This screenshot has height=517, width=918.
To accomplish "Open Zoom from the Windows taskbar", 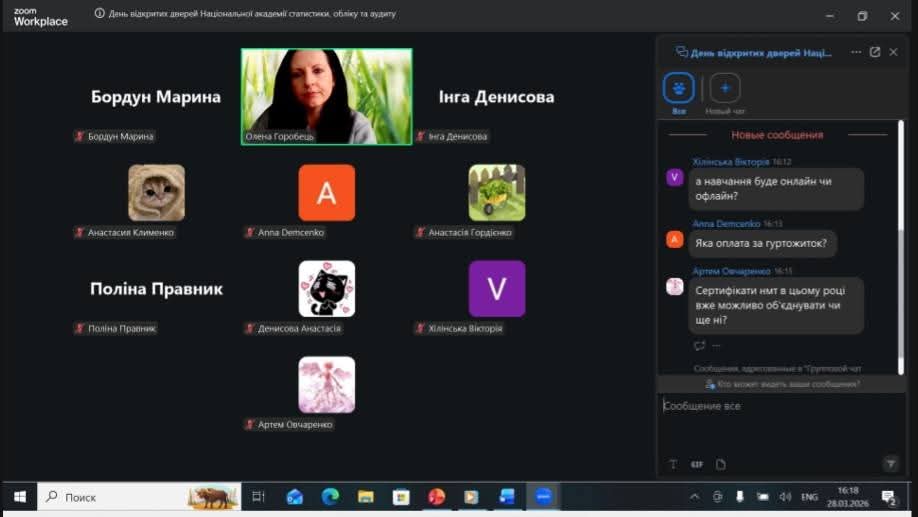I will coord(543,496).
